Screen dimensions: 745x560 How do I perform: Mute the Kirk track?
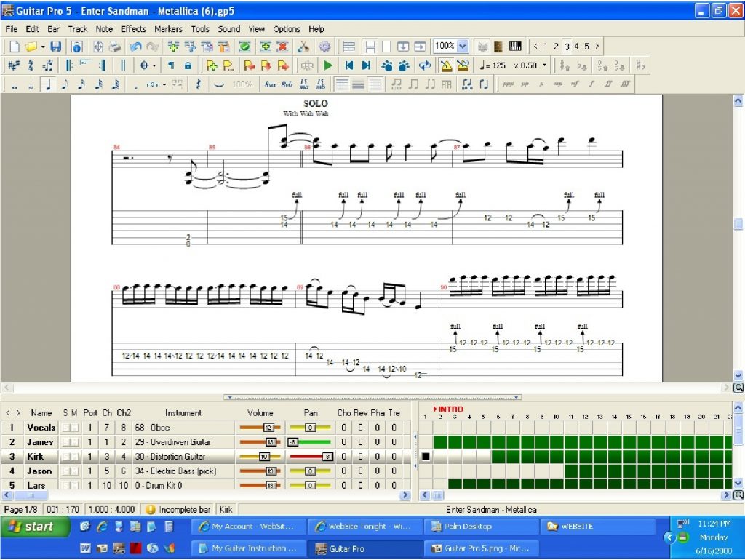point(75,457)
